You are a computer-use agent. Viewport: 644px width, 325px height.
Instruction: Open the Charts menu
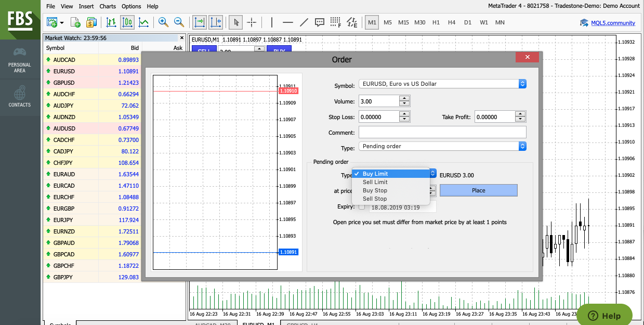108,6
